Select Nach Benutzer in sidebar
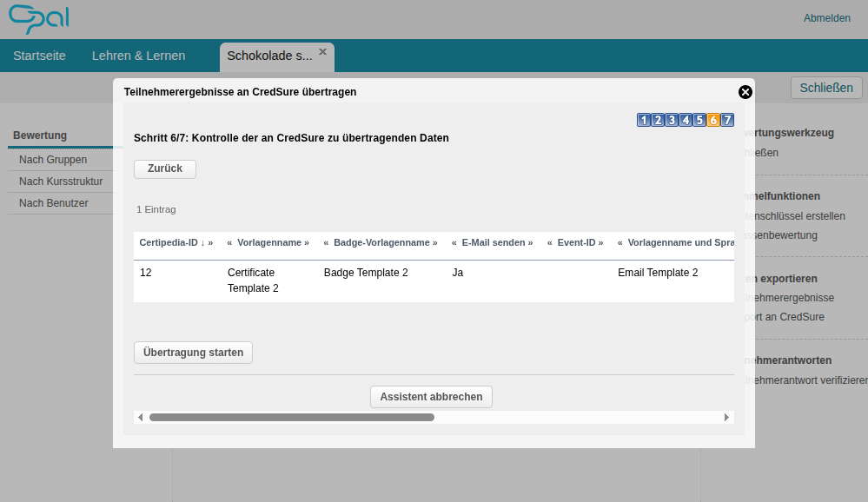Image resolution: width=868 pixels, height=502 pixels. 54,203
